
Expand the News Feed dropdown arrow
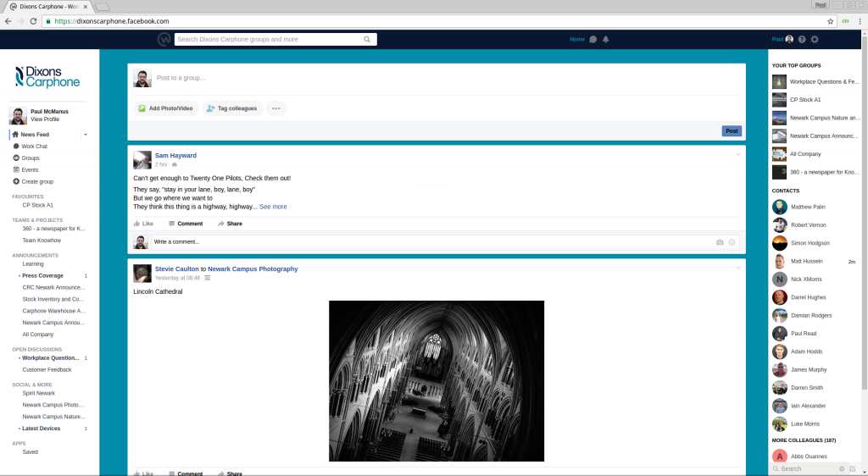(x=86, y=135)
